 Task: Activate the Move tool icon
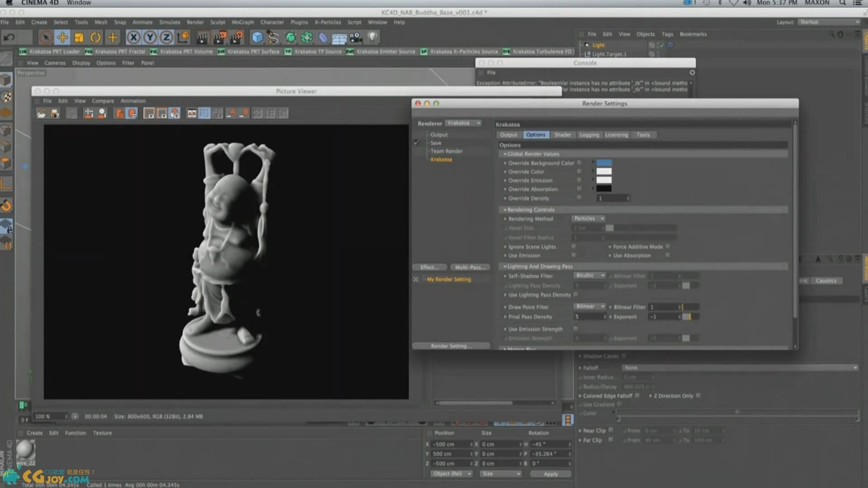pos(62,38)
